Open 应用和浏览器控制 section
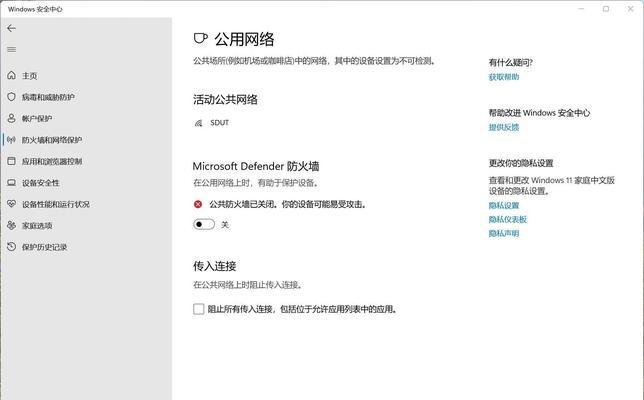This screenshot has width=644, height=400. [x=52, y=161]
